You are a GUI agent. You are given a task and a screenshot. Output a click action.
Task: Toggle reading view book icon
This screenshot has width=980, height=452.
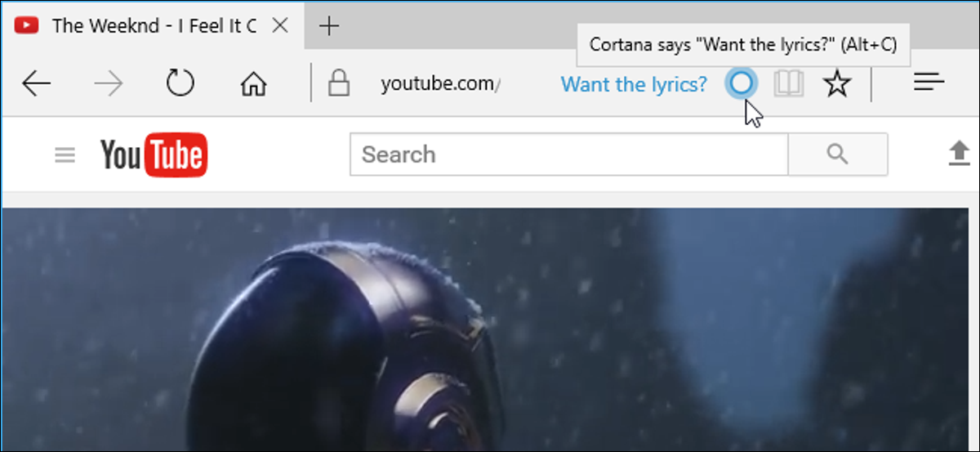[x=790, y=83]
